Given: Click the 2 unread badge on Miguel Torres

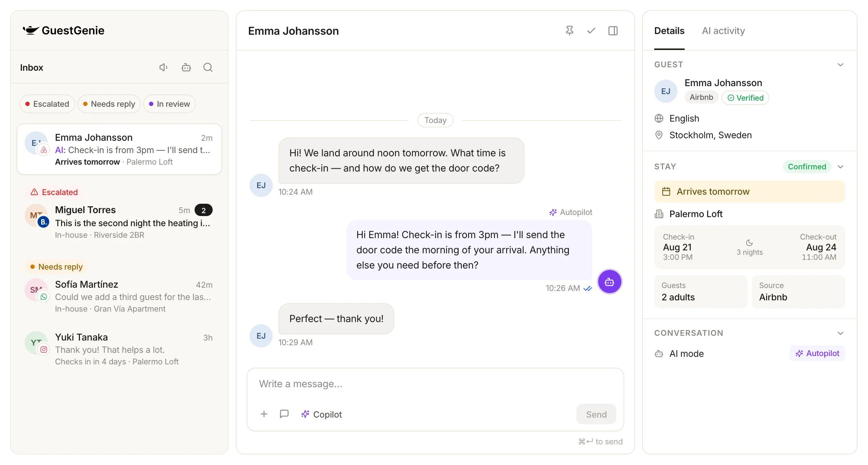Looking at the screenshot, I should tap(204, 210).
